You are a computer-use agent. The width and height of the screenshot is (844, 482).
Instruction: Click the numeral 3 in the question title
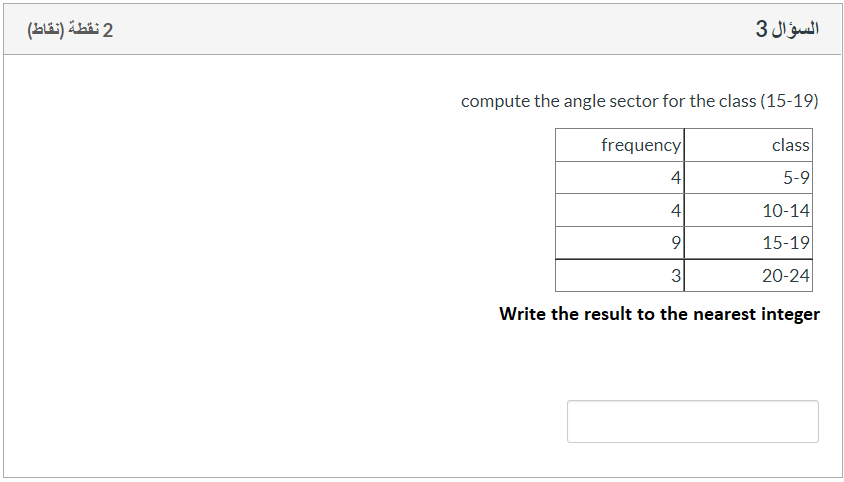coord(761,29)
